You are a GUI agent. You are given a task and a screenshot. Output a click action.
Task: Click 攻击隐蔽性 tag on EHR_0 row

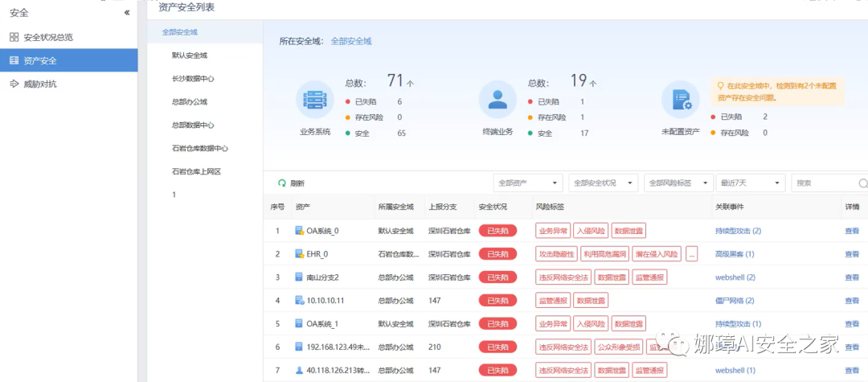coord(556,254)
